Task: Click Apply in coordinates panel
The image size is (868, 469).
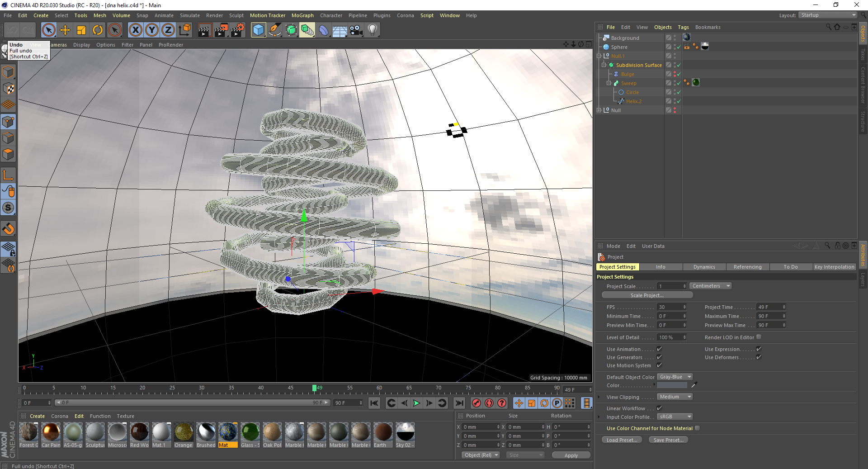Action: click(571, 455)
